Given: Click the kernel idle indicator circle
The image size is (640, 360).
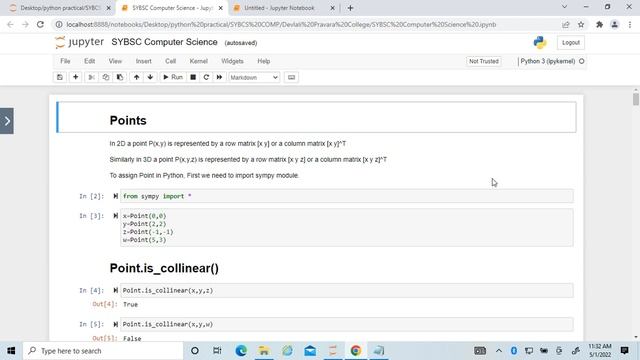Looking at the screenshot, I should point(581,61).
